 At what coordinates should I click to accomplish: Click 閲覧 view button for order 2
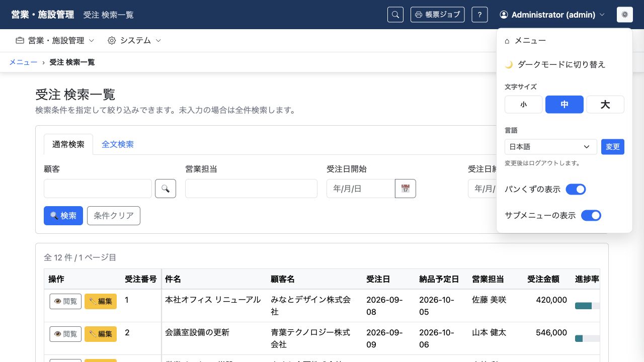tap(65, 334)
